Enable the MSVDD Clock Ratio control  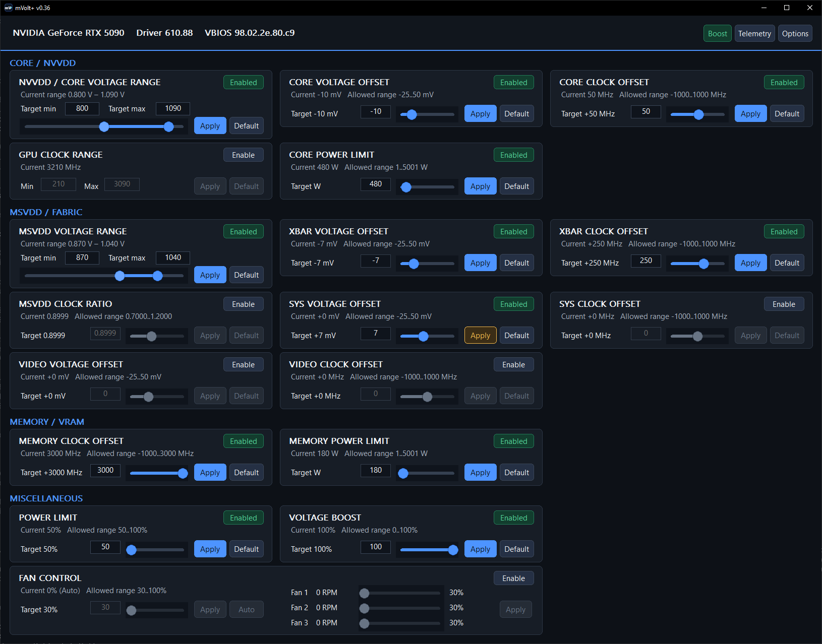[243, 304]
